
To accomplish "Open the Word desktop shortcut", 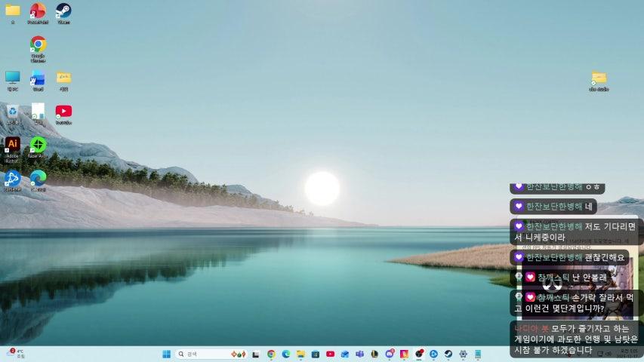I will tap(38, 78).
